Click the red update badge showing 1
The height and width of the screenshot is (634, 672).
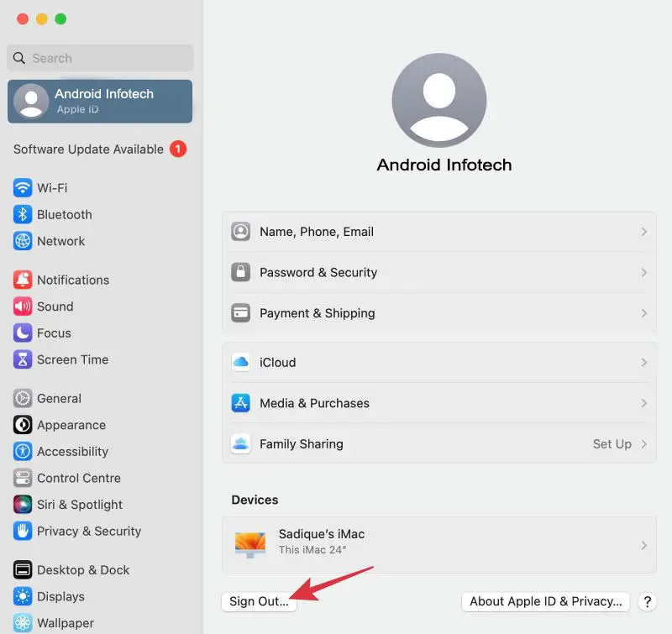tap(178, 149)
